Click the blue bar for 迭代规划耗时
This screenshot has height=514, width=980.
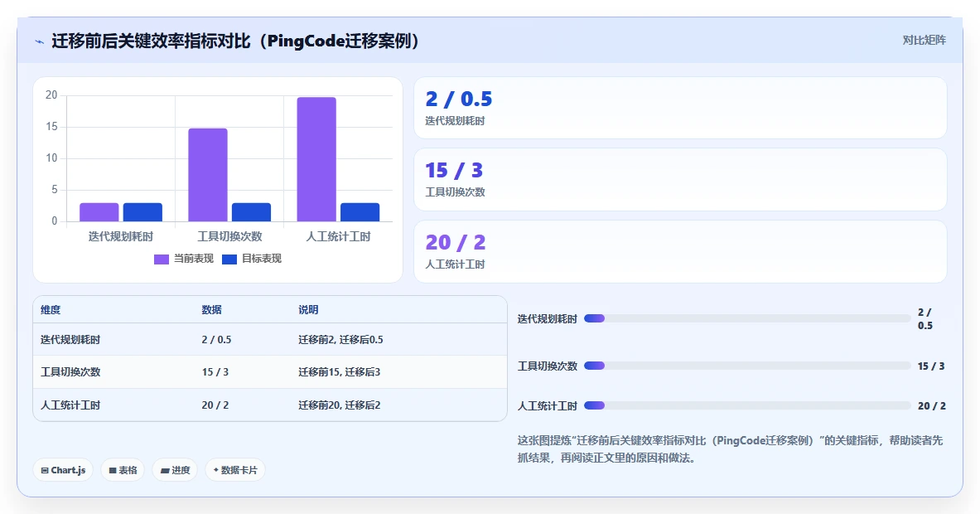click(x=142, y=212)
